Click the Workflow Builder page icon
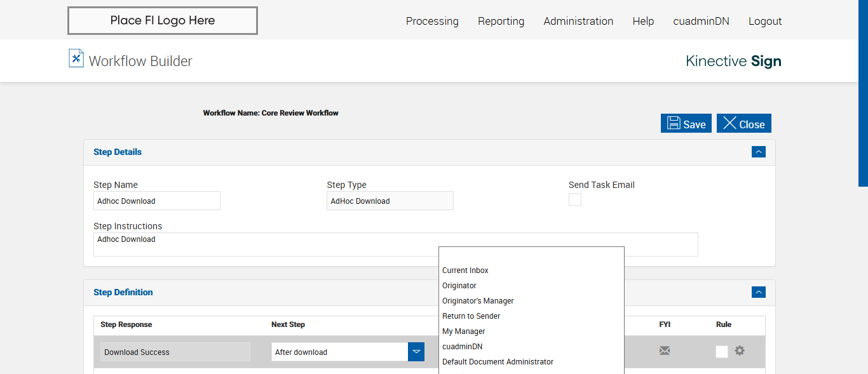Image resolution: width=868 pixels, height=374 pixels. 76,58
